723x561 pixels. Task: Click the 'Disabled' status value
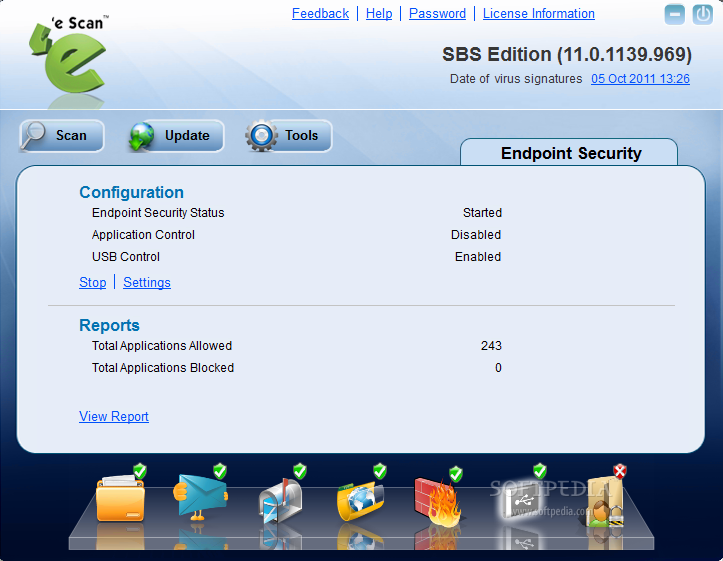tap(476, 235)
